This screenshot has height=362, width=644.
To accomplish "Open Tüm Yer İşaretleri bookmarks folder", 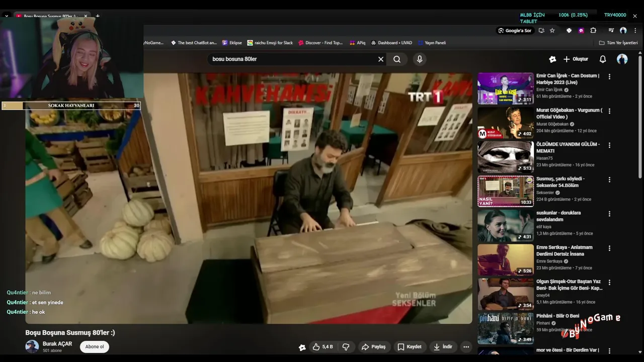I will pos(618,43).
